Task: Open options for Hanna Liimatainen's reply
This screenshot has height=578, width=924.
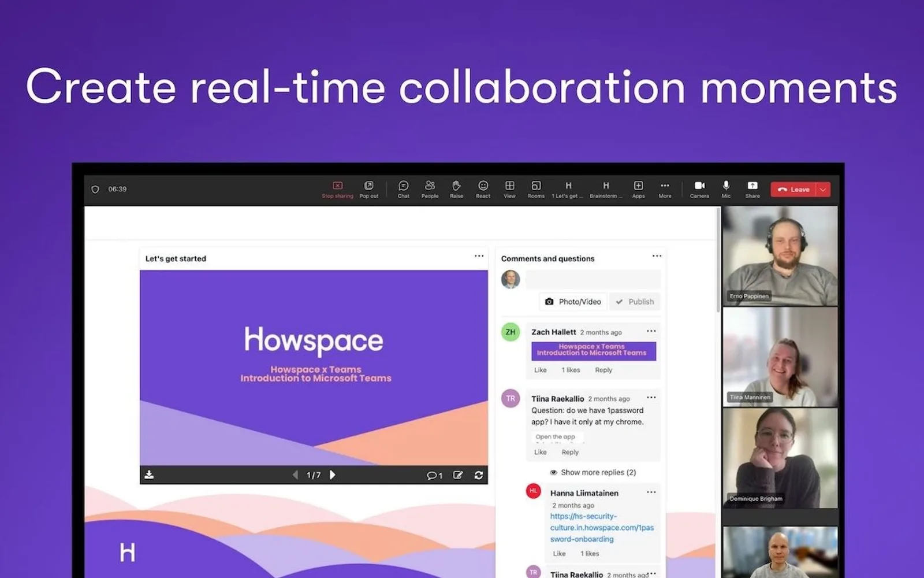Action: 651,492
